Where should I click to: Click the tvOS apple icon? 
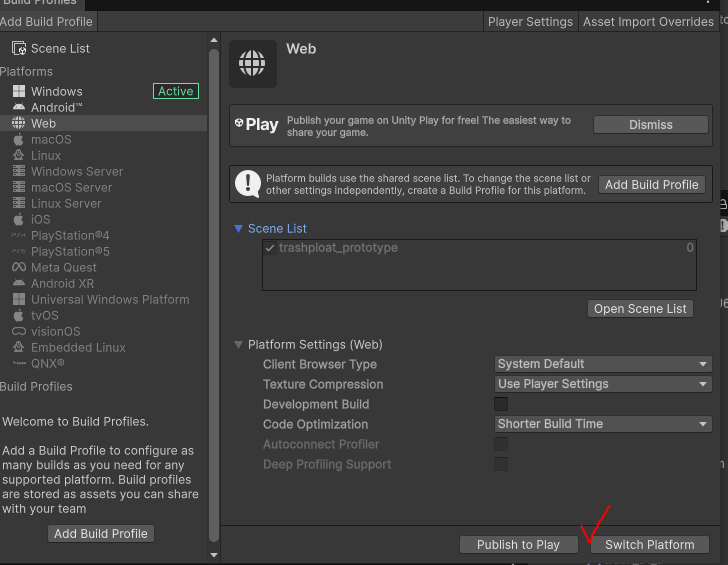pos(19,315)
